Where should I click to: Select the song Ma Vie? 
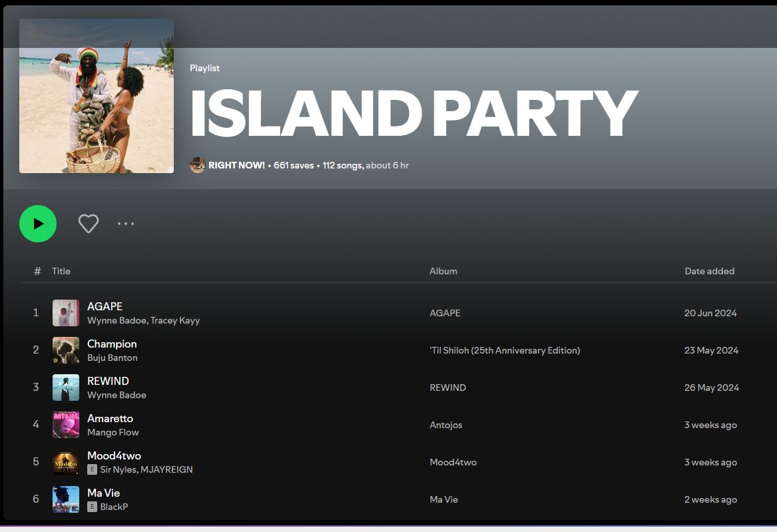point(103,493)
